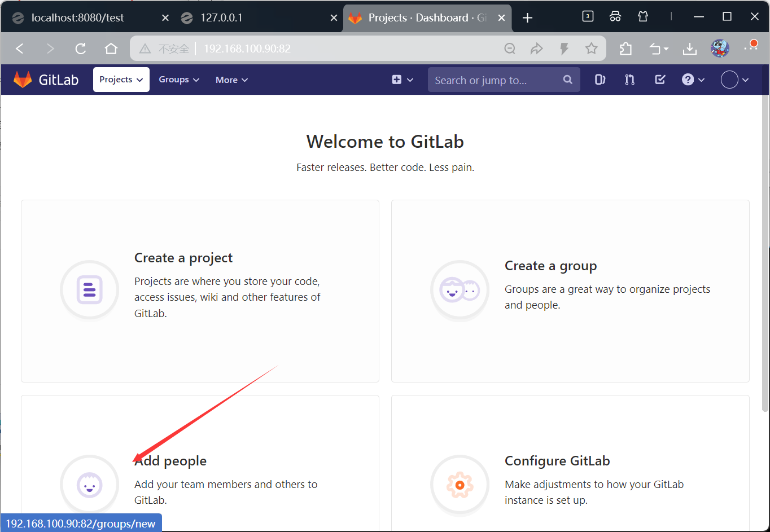Viewport: 770px width, 532px height.
Task: Go forward in browser history
Action: (50, 49)
